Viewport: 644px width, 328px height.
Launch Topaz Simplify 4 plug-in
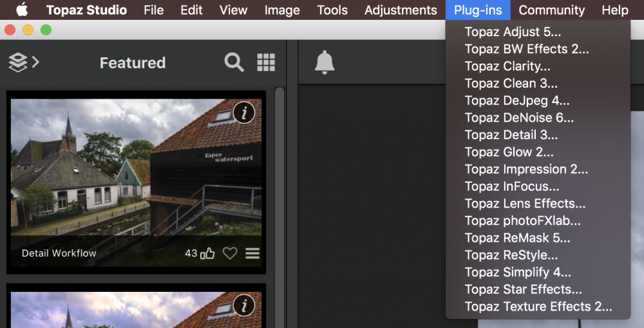point(538,273)
